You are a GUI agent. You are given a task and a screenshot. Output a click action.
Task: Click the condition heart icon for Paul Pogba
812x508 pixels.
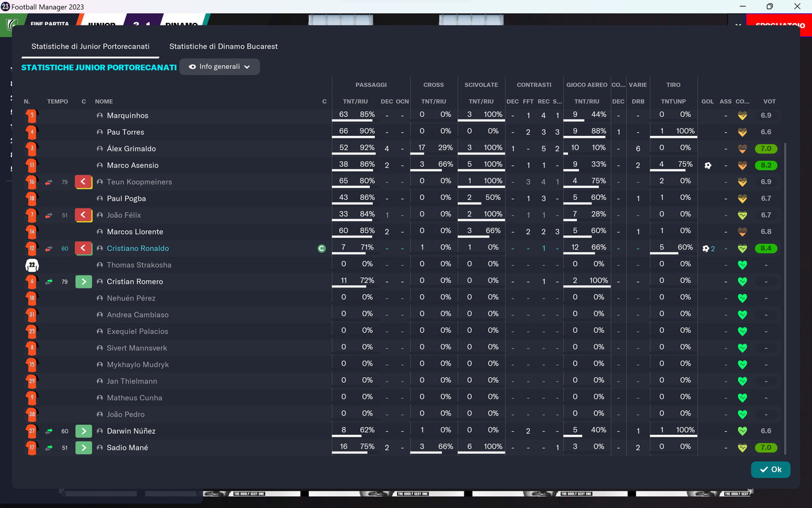tap(741, 198)
